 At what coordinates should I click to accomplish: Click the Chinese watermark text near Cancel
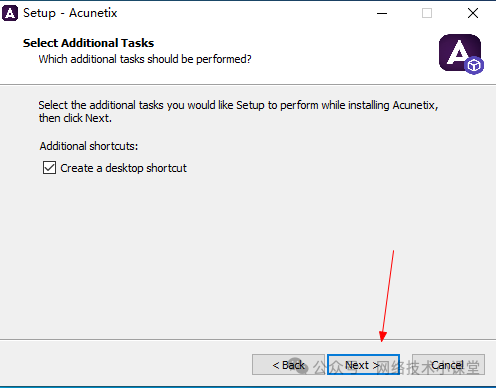tap(397, 368)
